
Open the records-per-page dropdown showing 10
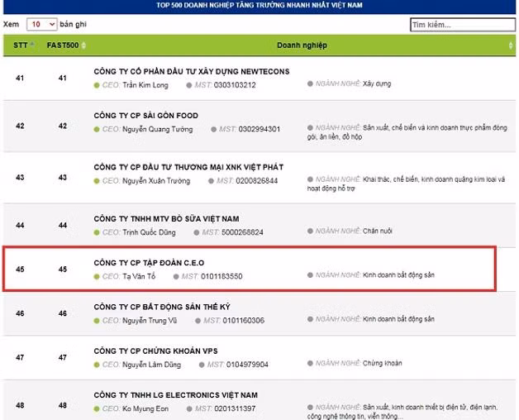pyautogui.click(x=41, y=25)
